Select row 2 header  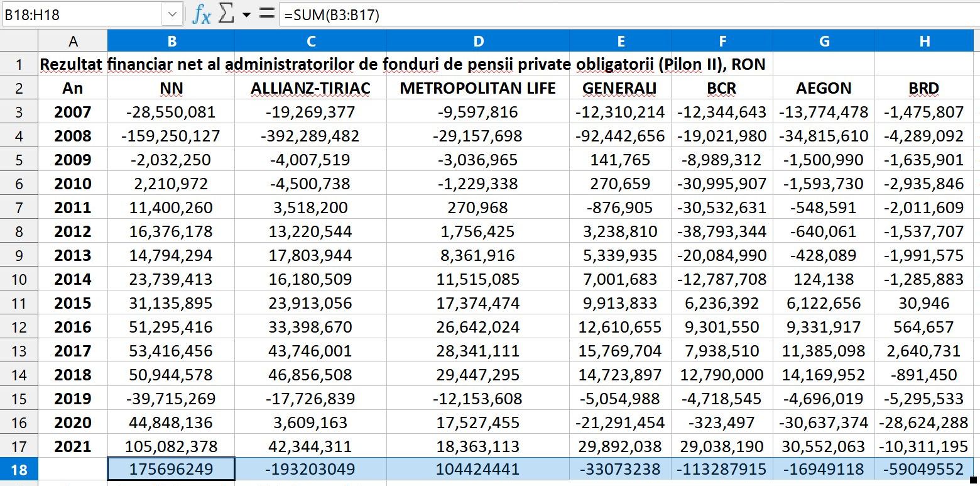tap(19, 88)
